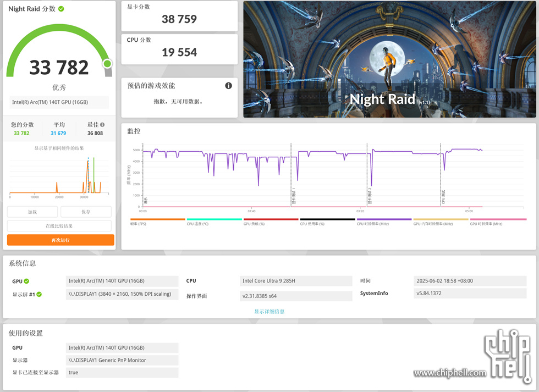
Task: Click the Intel Core Ultra 9 285H field
Action: [x=296, y=281]
